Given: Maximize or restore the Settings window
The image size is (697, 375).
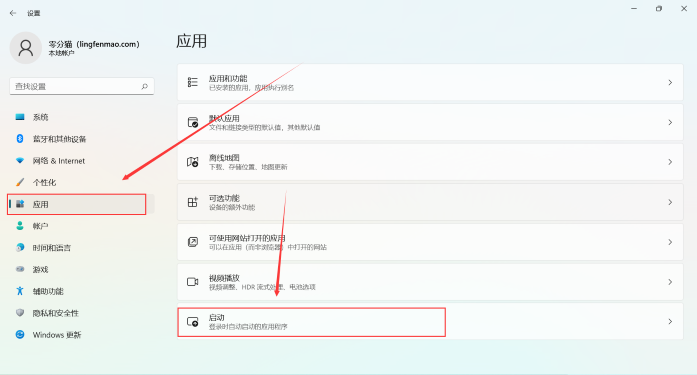Looking at the screenshot, I should pyautogui.click(x=659, y=8).
